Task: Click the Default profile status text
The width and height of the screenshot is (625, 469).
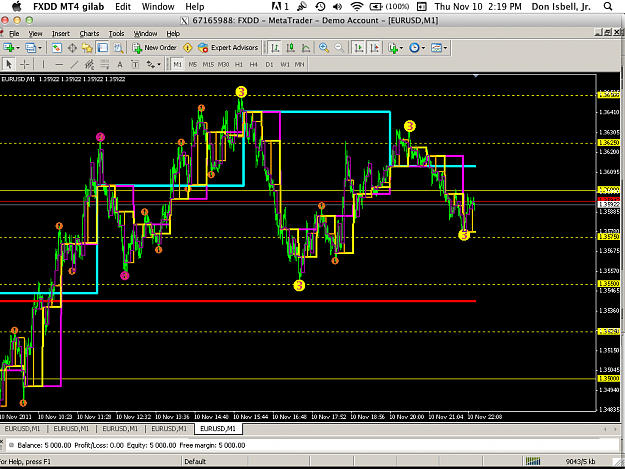Action: click(195, 461)
